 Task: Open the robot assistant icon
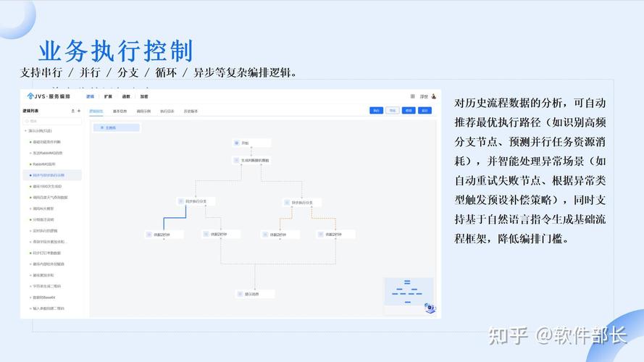(430, 308)
